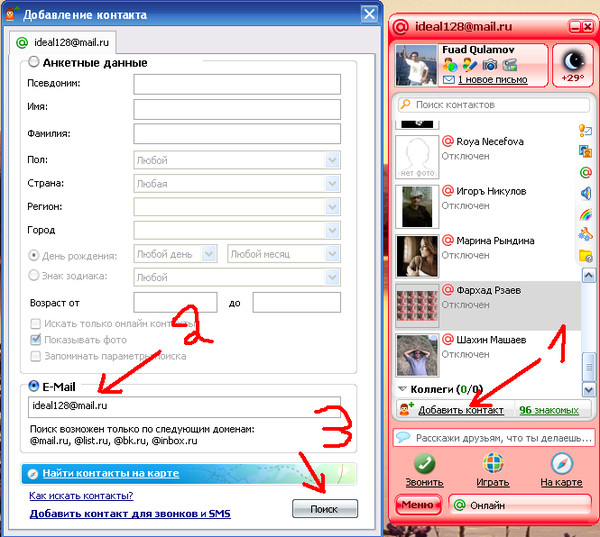
Task: Open the Онлайн status selector
Action: (520, 505)
